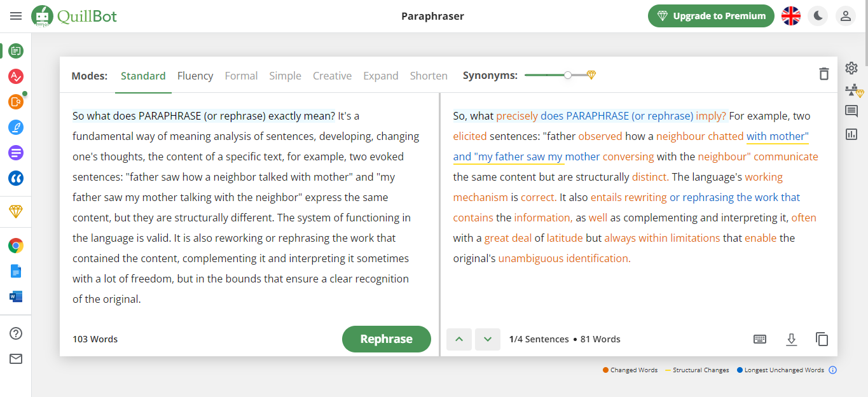Click the changed word "precisely" in output
Image resolution: width=868 pixels, height=397 pixels.
(517, 116)
